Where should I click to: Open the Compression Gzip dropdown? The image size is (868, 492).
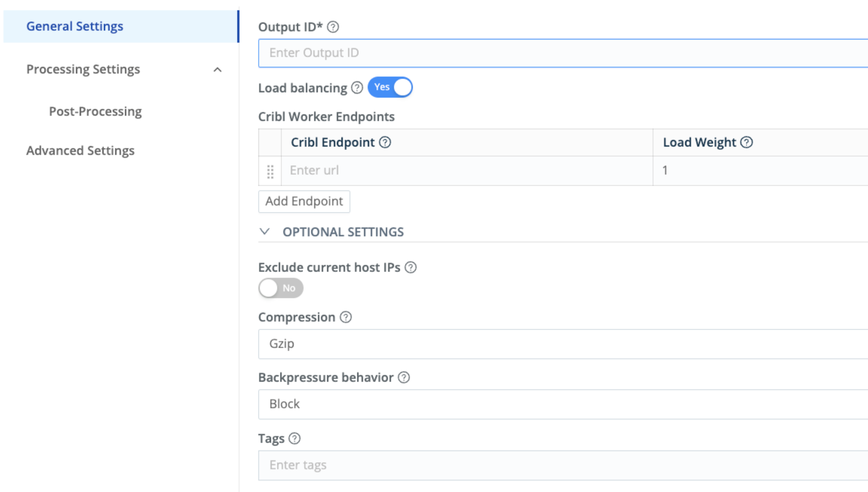pos(561,344)
